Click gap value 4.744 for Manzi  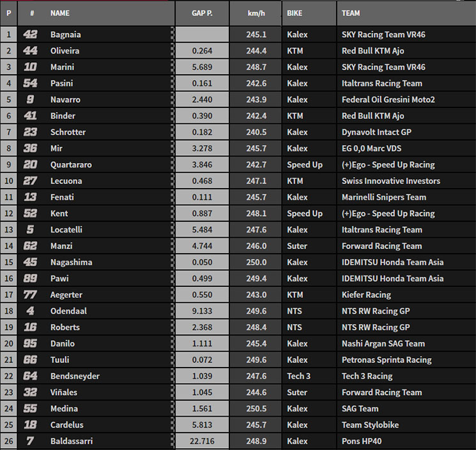click(x=202, y=246)
